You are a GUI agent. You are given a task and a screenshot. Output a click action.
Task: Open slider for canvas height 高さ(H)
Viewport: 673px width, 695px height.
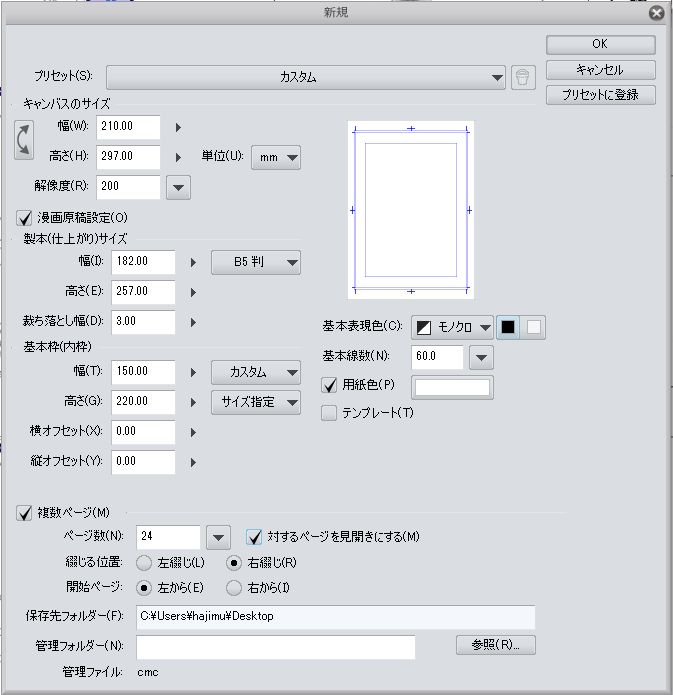pyautogui.click(x=178, y=157)
